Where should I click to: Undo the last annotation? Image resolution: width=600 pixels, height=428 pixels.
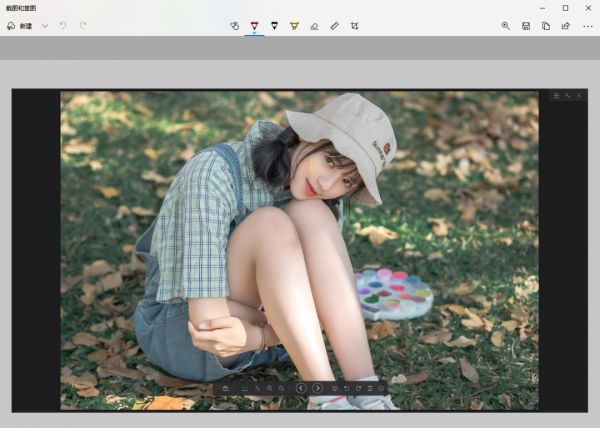63,25
